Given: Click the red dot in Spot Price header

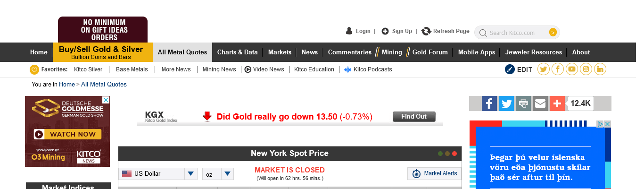Looking at the screenshot, I should point(454,154).
